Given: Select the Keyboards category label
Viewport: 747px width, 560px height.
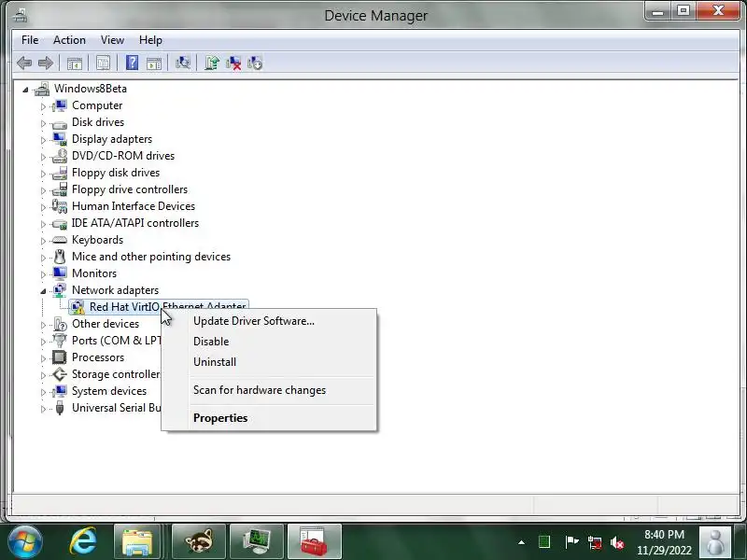Looking at the screenshot, I should pyautogui.click(x=98, y=240).
